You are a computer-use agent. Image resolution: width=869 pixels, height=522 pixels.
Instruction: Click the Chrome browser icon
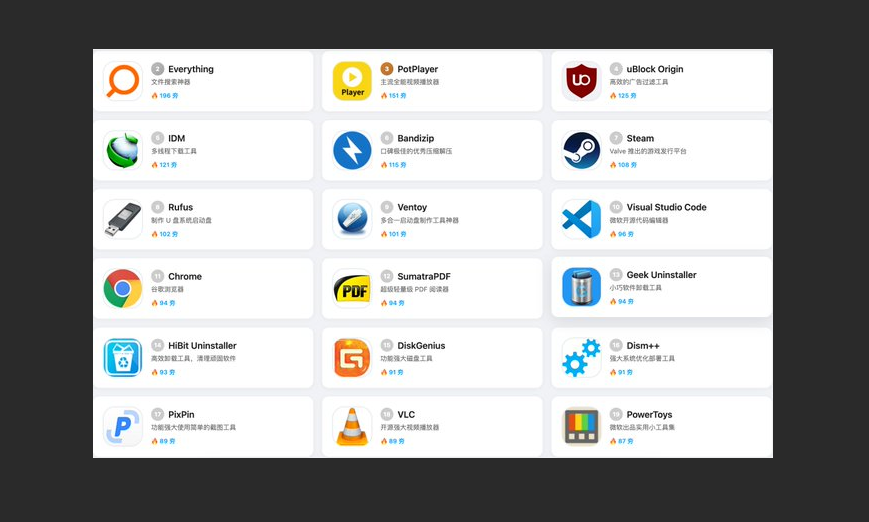point(122,289)
